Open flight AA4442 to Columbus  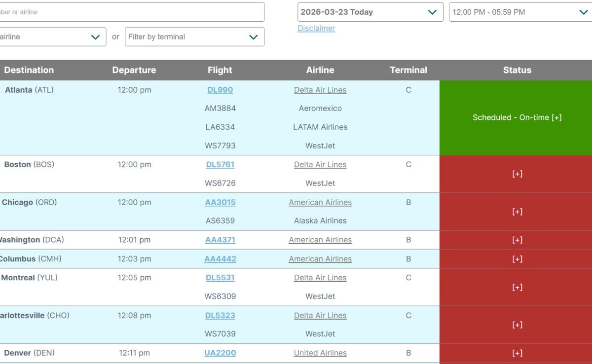click(x=220, y=259)
